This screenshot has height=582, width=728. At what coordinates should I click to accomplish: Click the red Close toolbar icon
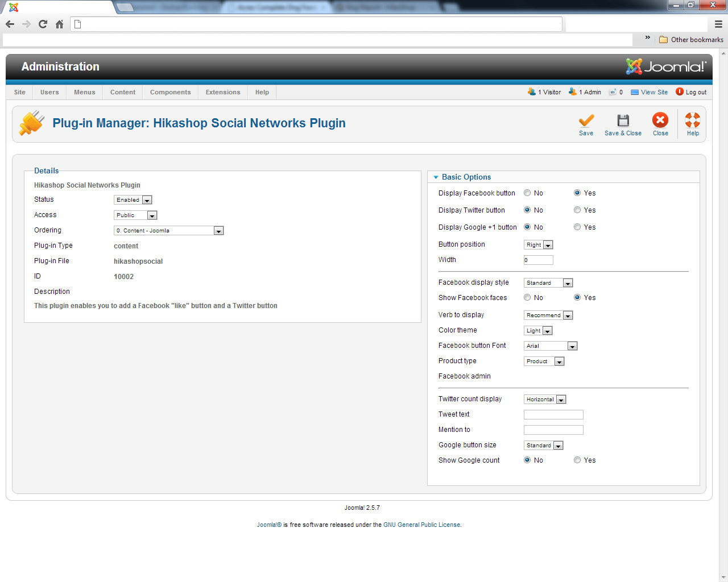pyautogui.click(x=660, y=120)
